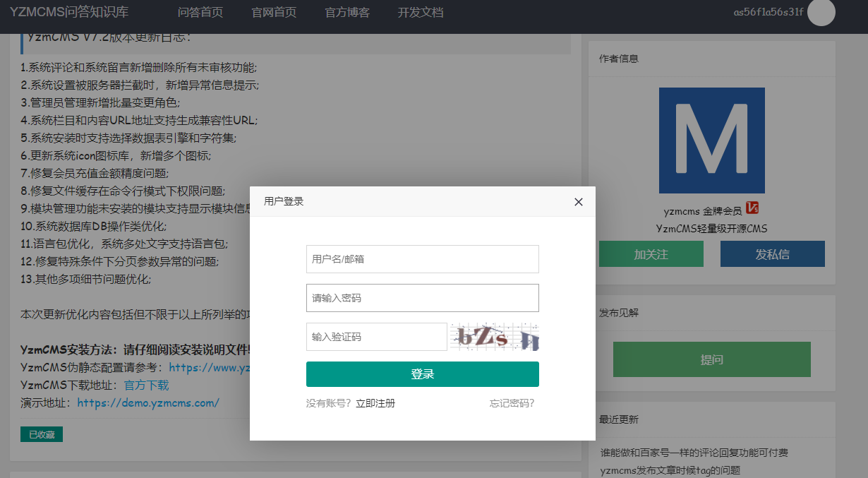
Task: Focus the 请输入密码 password field
Action: (x=423, y=298)
